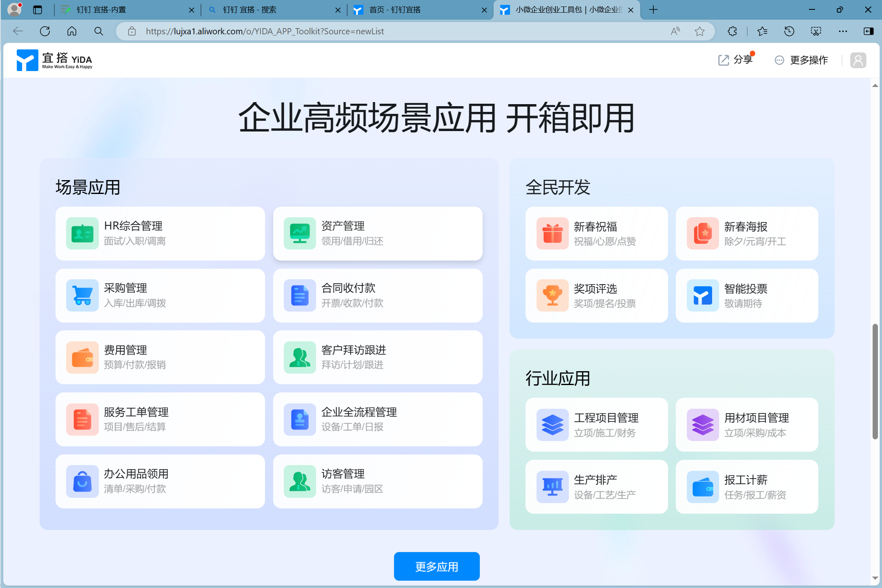
Task: Click the 更多应用 button
Action: (x=437, y=566)
